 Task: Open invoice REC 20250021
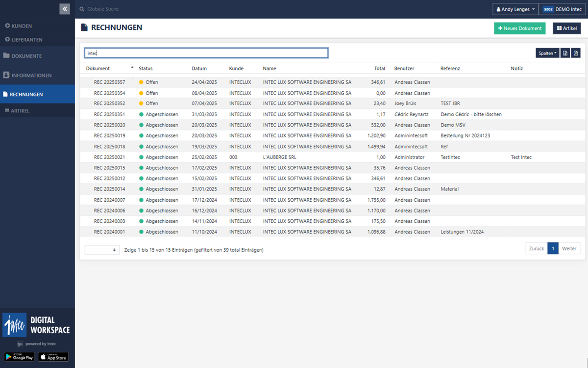pyautogui.click(x=110, y=158)
